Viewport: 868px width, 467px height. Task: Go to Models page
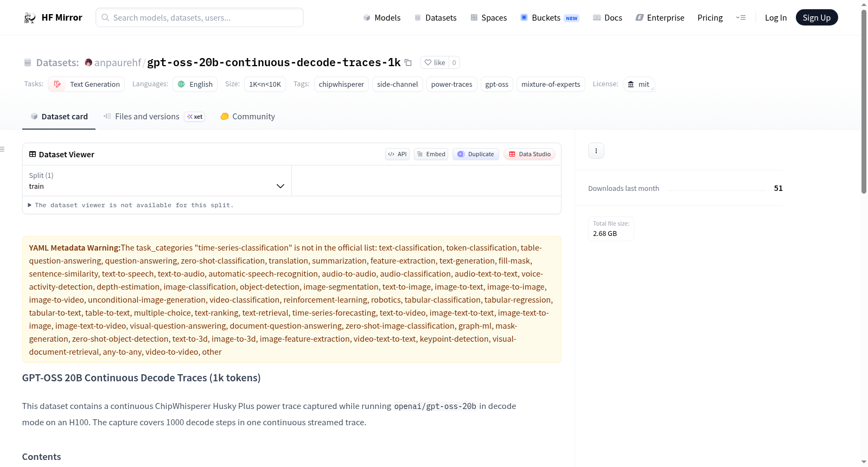click(382, 18)
